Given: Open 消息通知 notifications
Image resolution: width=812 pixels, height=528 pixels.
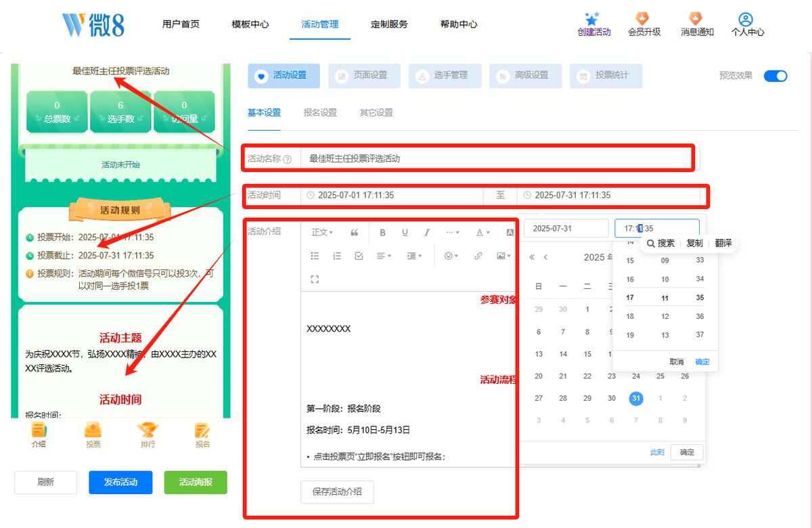Looking at the screenshot, I should tap(696, 24).
